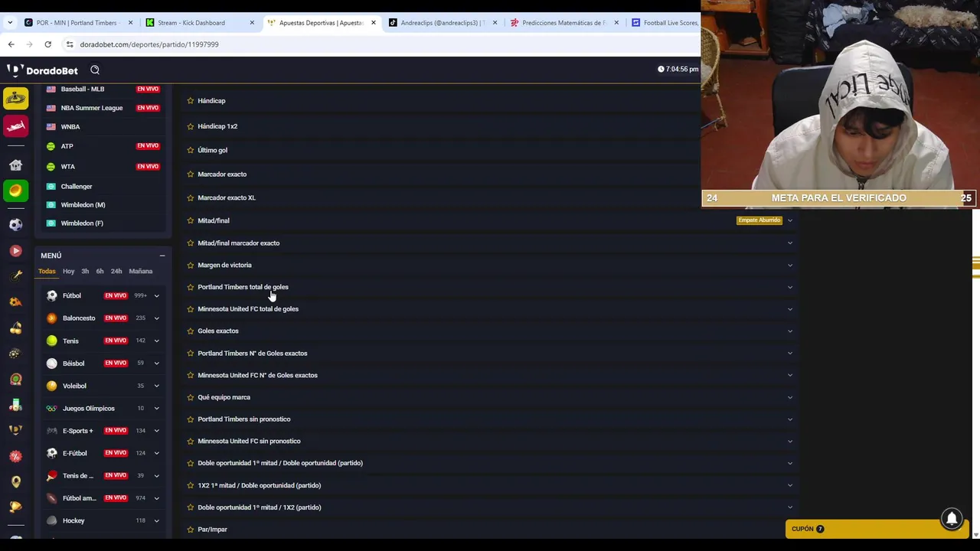Expand Minnesota United FC total de goles chevron
The width and height of the screenshot is (980, 551).
[790, 309]
